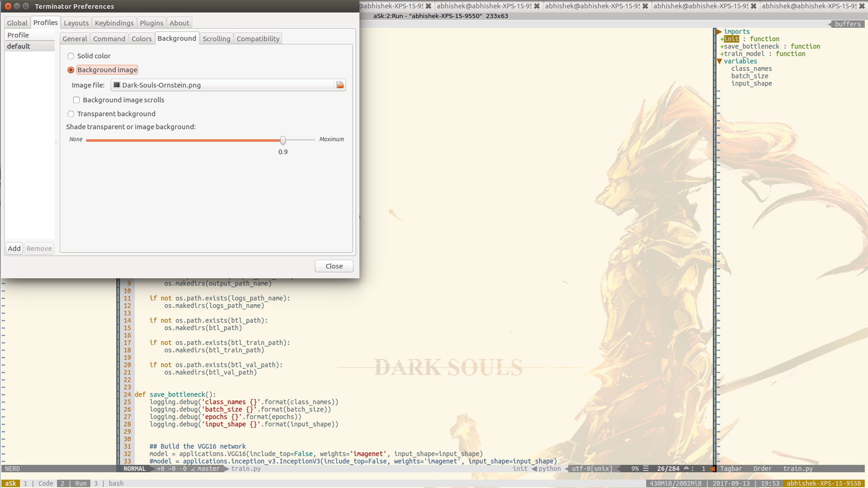Open the Image file chooser field
The width and height of the screenshot is (868, 488).
[x=228, y=85]
